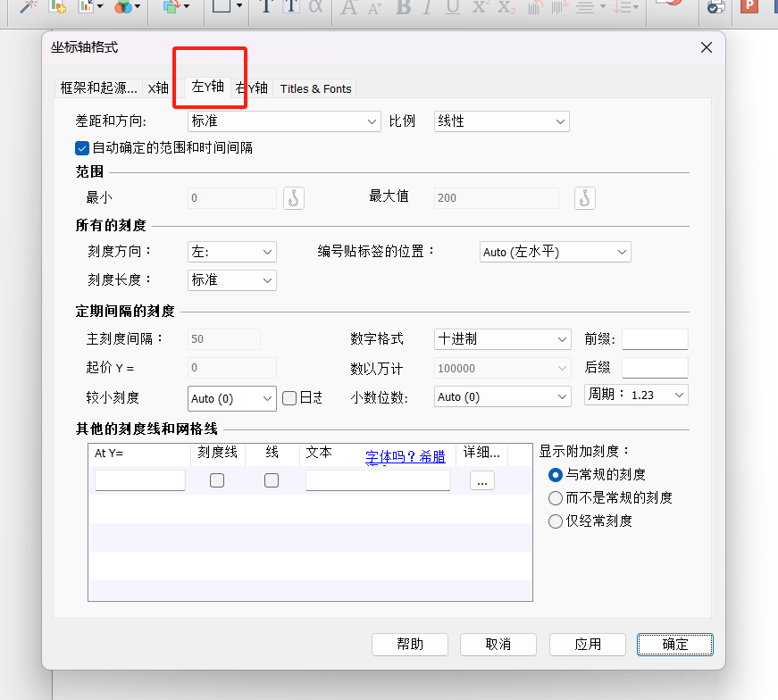Enable the 刻度线 checkbox in the table row
This screenshot has height=700, width=778.
217,480
